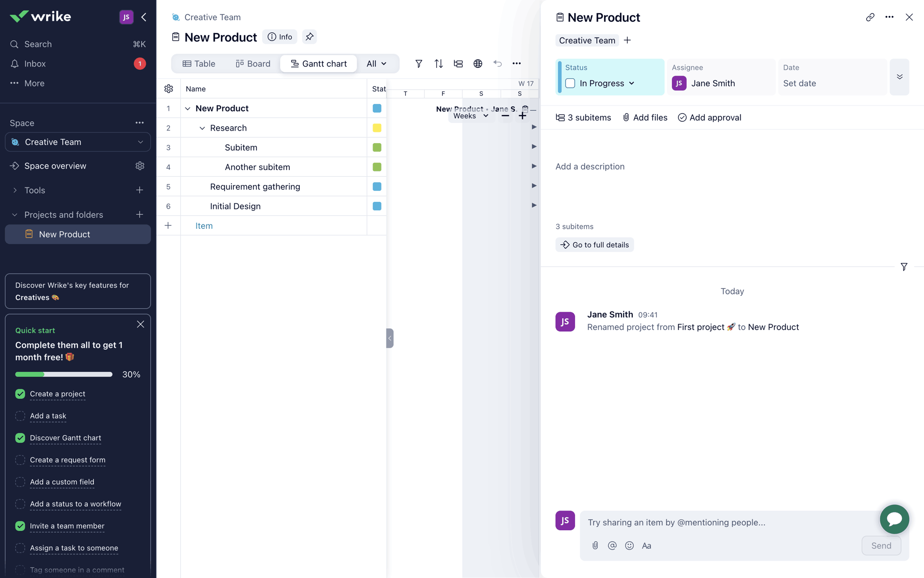This screenshot has width=924, height=578.
Task: Switch to the Board view tab
Action: [253, 64]
